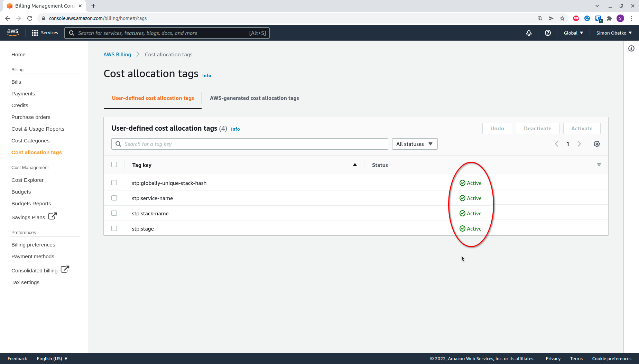The width and height of the screenshot is (639, 364).
Task: Open the Privacy footer link
Action: 553,358
